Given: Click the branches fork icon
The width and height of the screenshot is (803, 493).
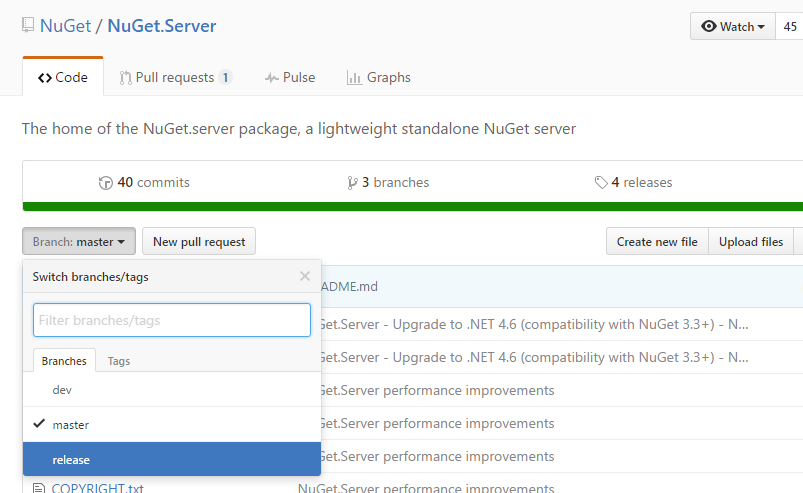Looking at the screenshot, I should point(352,183).
